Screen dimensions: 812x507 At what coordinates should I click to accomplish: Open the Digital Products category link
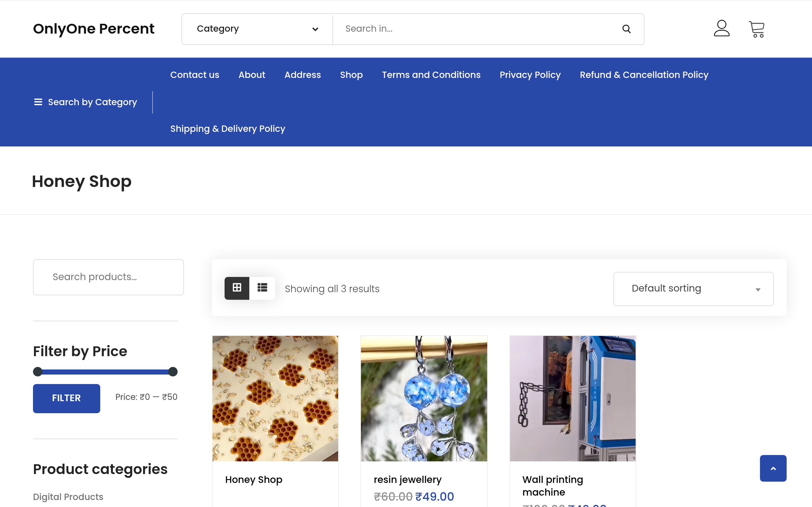tap(68, 497)
